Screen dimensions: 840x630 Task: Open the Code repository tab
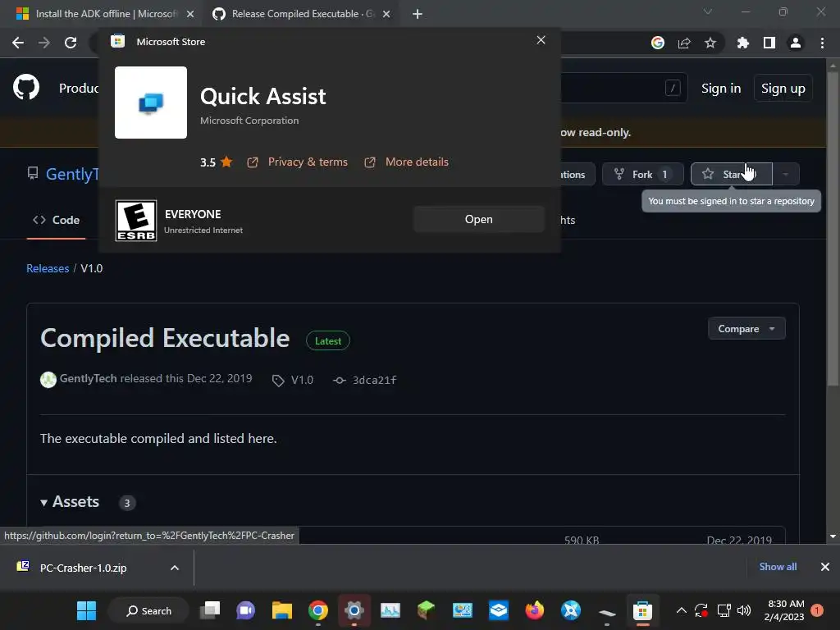pos(57,220)
